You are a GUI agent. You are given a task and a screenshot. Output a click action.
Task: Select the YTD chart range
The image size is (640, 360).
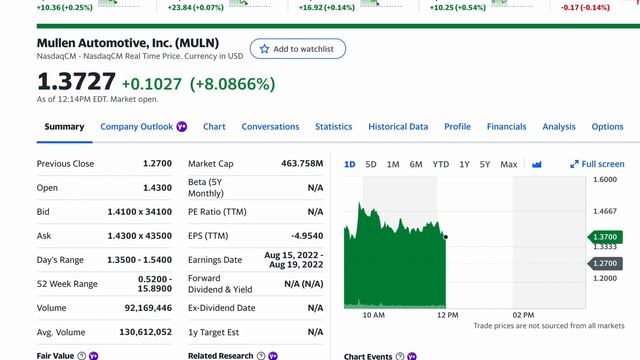click(441, 164)
